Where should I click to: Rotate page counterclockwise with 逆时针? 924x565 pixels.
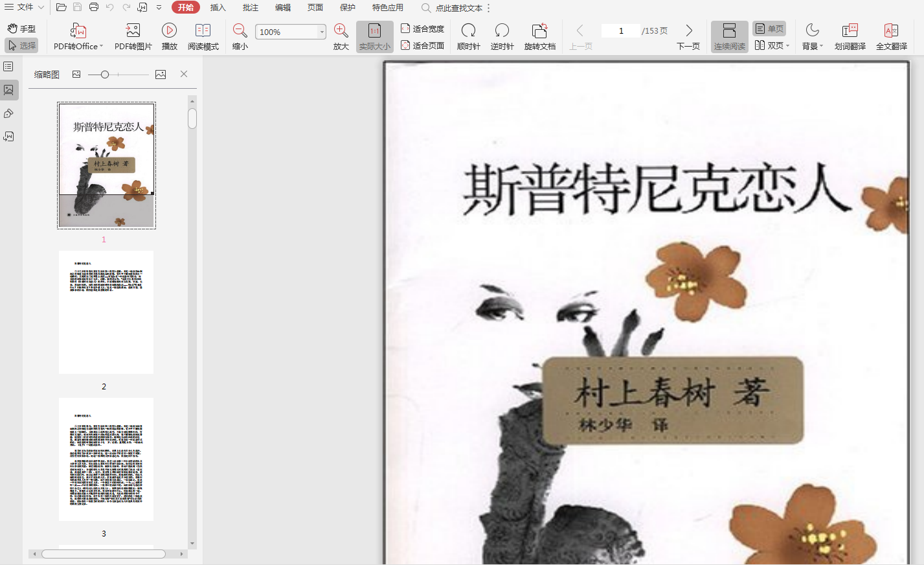[x=502, y=37]
